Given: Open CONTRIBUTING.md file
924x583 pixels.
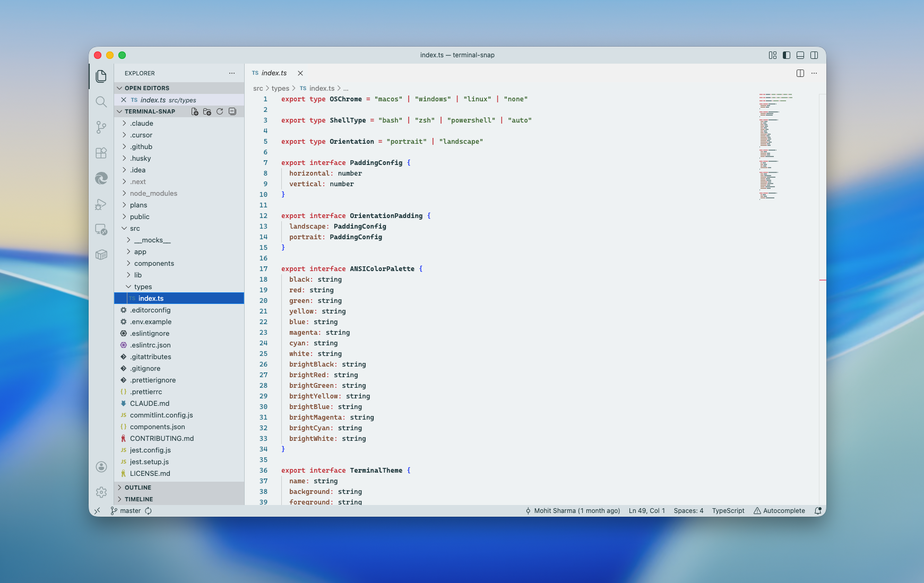Looking at the screenshot, I should pos(179,438).
